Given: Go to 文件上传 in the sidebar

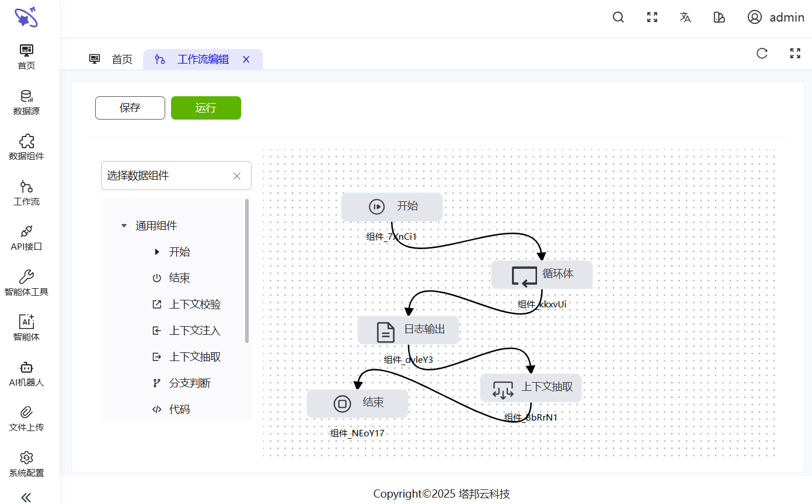Looking at the screenshot, I should (26, 419).
